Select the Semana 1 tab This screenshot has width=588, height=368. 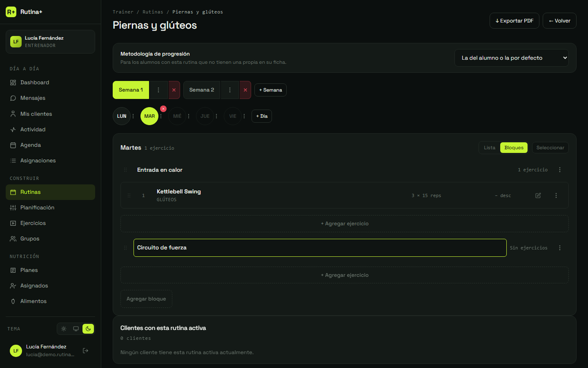coord(131,90)
